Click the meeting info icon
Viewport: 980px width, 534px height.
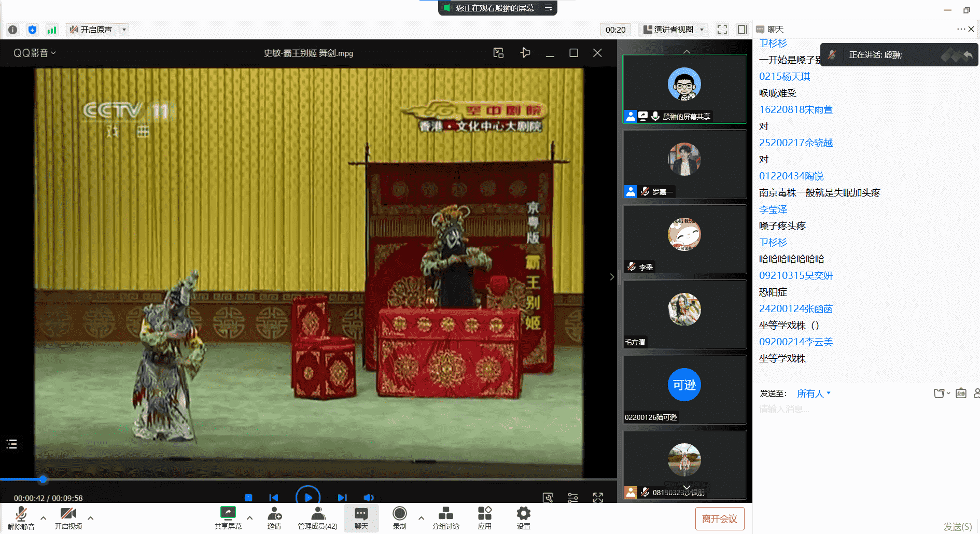tap(13, 30)
